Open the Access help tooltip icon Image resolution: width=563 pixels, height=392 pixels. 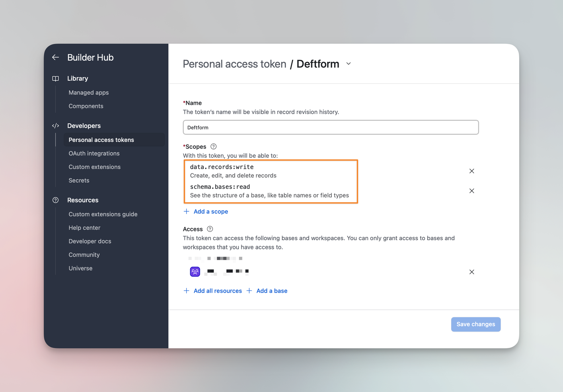[x=210, y=229]
